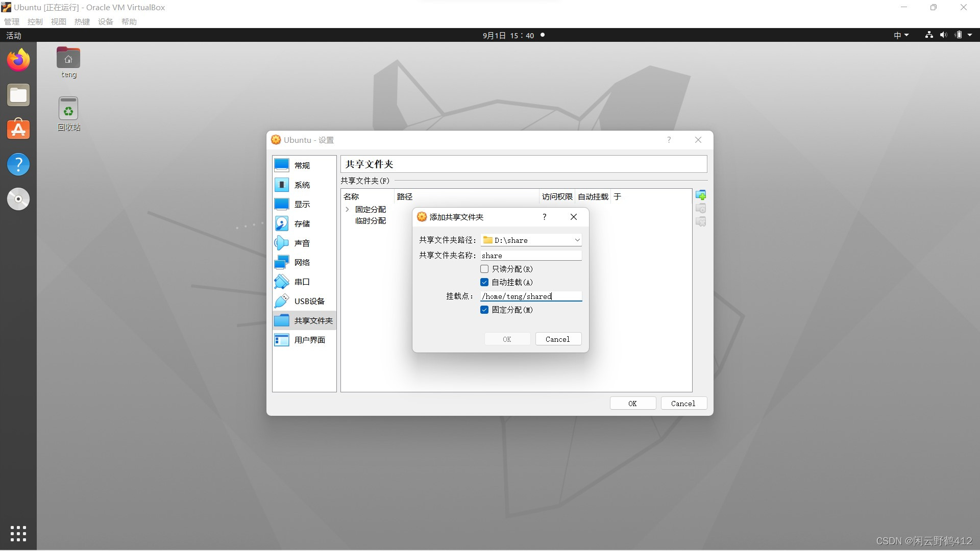Select 共享文件夹 in the settings sidebar

(x=304, y=320)
